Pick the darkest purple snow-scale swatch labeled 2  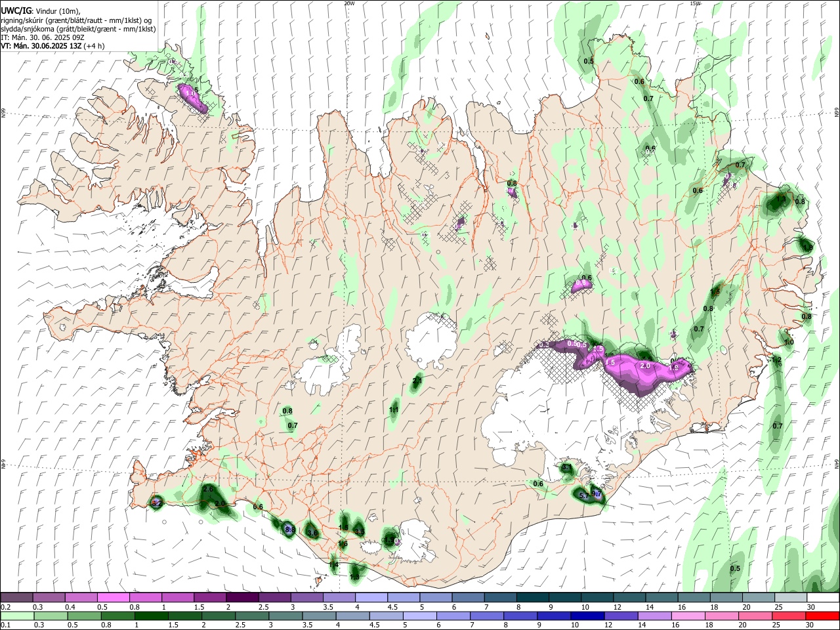pos(242,597)
